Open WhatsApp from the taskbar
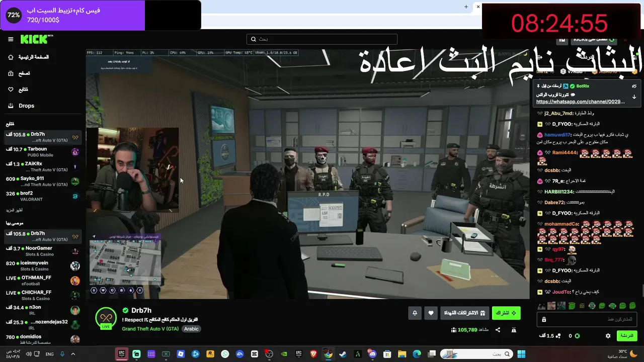The height and width of the screenshot is (362, 644). [225, 354]
